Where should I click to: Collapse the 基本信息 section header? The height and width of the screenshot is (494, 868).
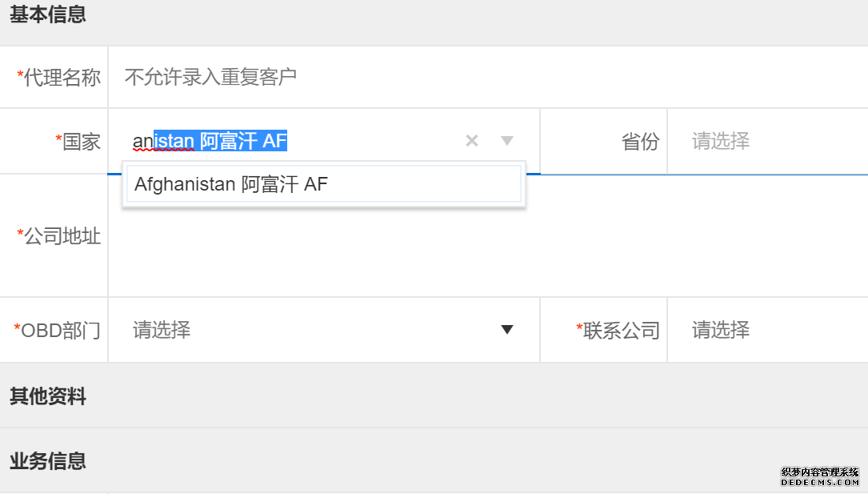pyautogui.click(x=48, y=14)
